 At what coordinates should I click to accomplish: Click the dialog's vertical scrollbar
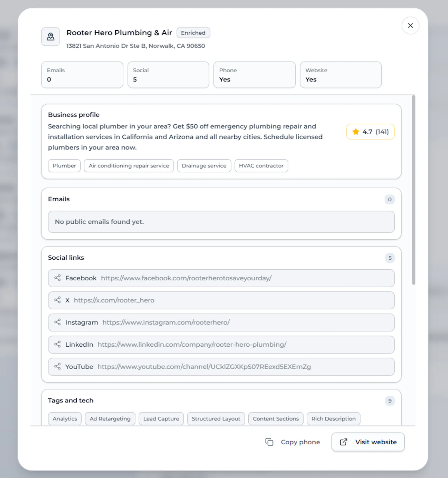point(414,190)
